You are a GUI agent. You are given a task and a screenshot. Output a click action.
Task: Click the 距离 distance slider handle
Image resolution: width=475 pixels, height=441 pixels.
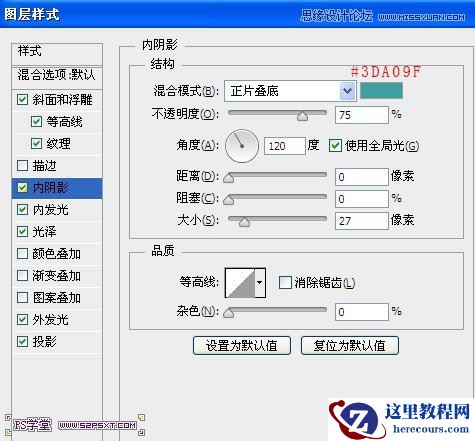[x=228, y=177]
